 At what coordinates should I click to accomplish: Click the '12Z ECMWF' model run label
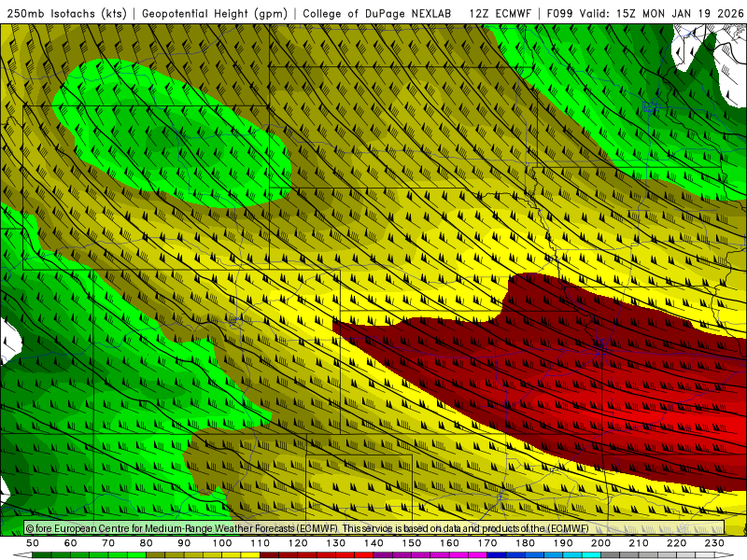tap(500, 14)
